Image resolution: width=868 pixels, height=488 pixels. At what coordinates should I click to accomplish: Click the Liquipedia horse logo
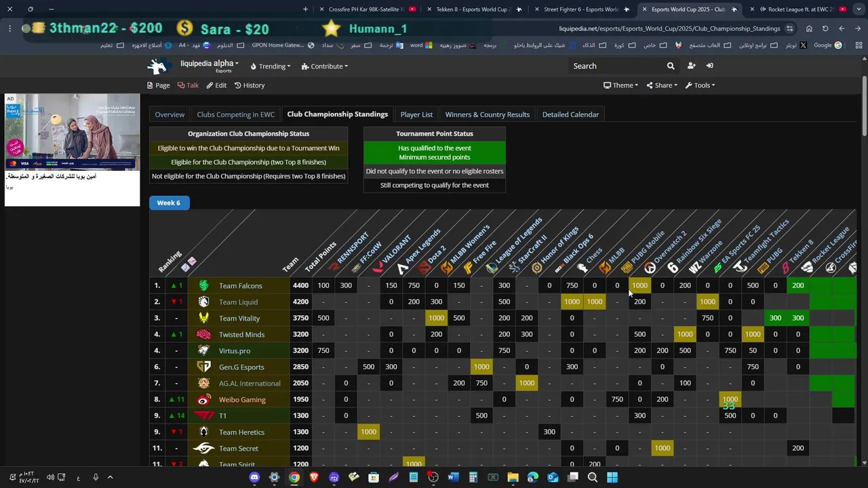[157, 66]
